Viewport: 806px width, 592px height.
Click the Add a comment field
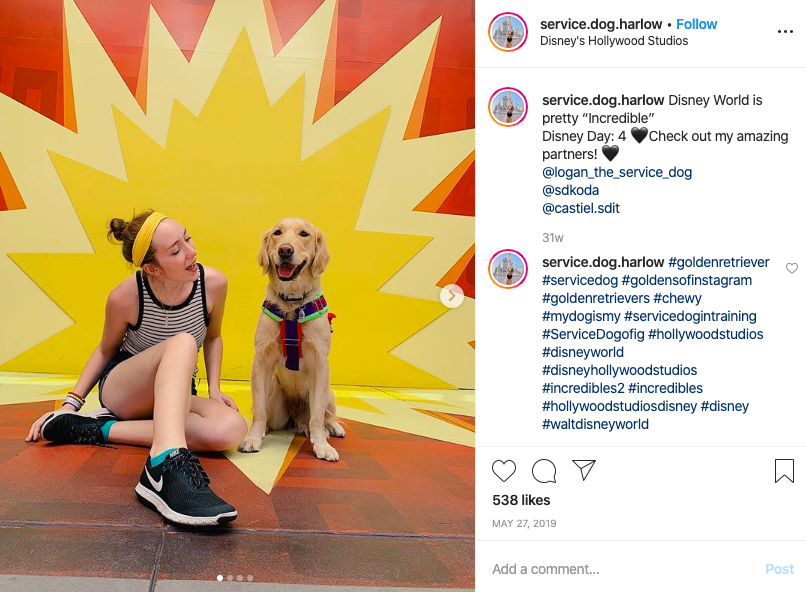[x=622, y=569]
